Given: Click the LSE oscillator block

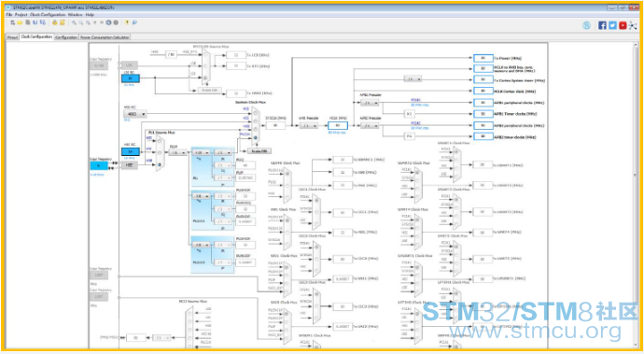Looking at the screenshot, I should [130, 65].
